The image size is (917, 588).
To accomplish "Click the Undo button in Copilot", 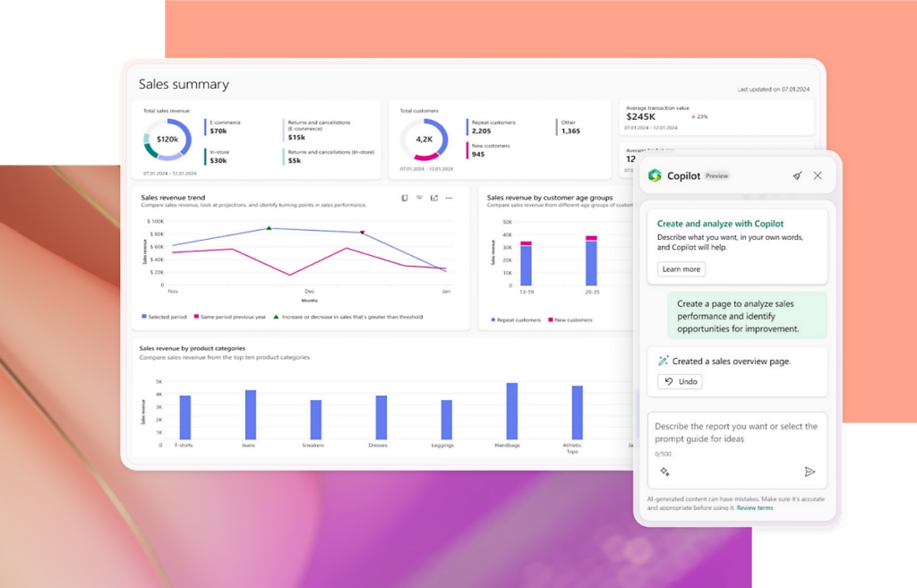I will (680, 381).
